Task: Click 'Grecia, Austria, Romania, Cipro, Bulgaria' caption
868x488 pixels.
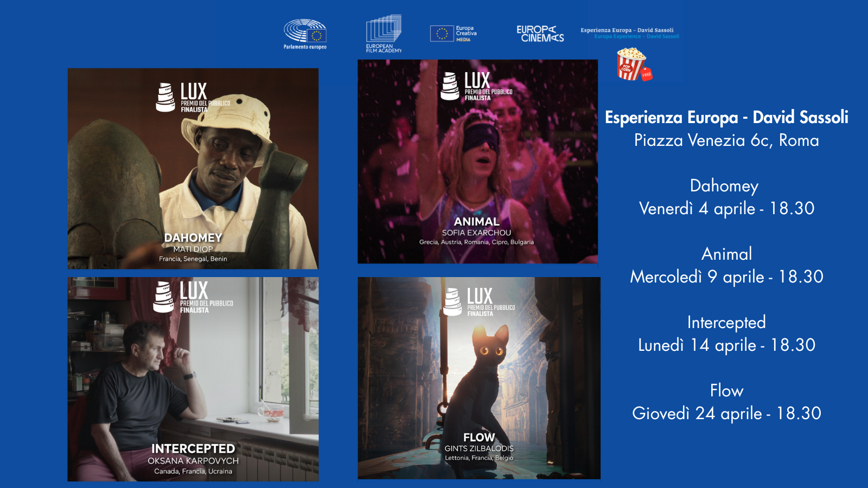Action: pyautogui.click(x=476, y=242)
